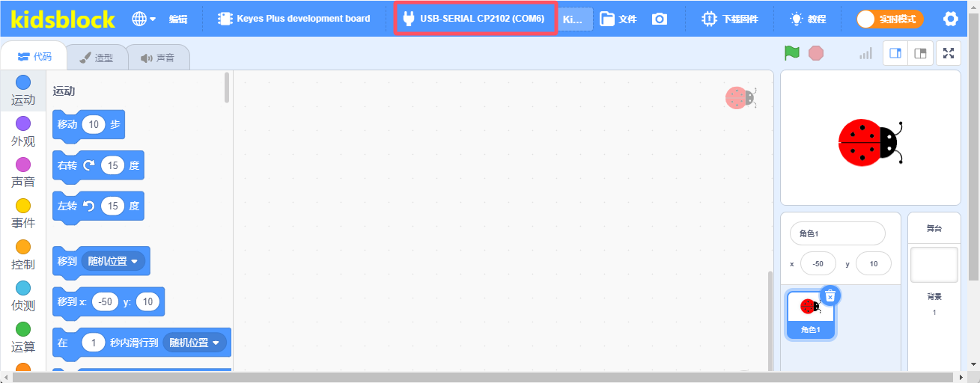Select the 角色1 sprite thumbnail
Image resolution: width=980 pixels, height=383 pixels.
click(811, 314)
